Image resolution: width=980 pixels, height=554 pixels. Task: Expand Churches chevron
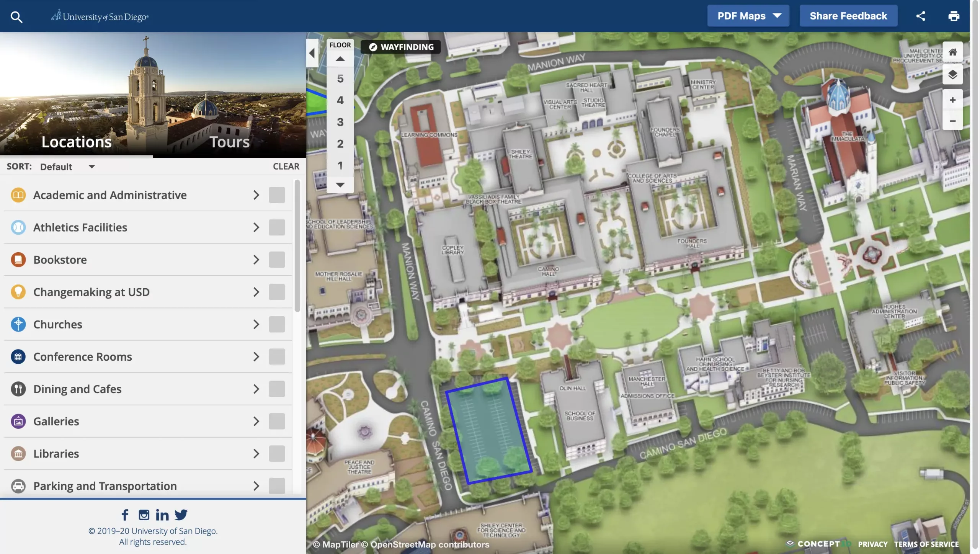(x=256, y=324)
